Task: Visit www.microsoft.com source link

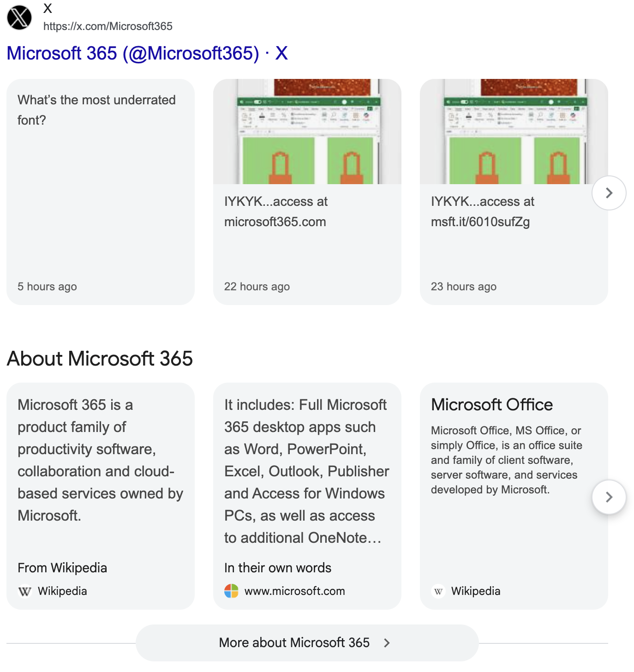Action: 294,591
